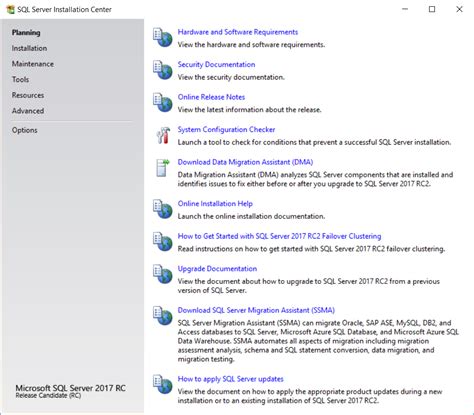Click the Hardware and Software Requirements globe icon
Viewport: 474px width, 415px height.
(163, 38)
